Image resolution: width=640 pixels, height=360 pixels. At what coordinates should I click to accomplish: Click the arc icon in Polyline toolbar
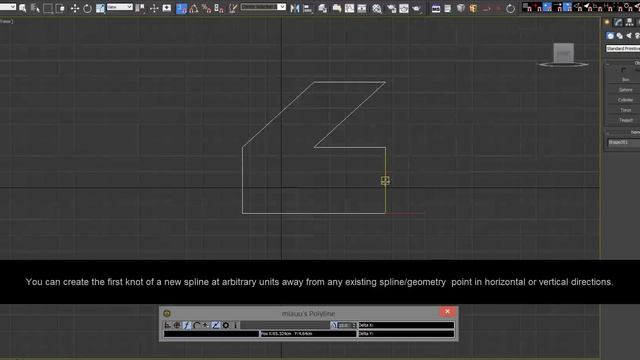point(196,325)
